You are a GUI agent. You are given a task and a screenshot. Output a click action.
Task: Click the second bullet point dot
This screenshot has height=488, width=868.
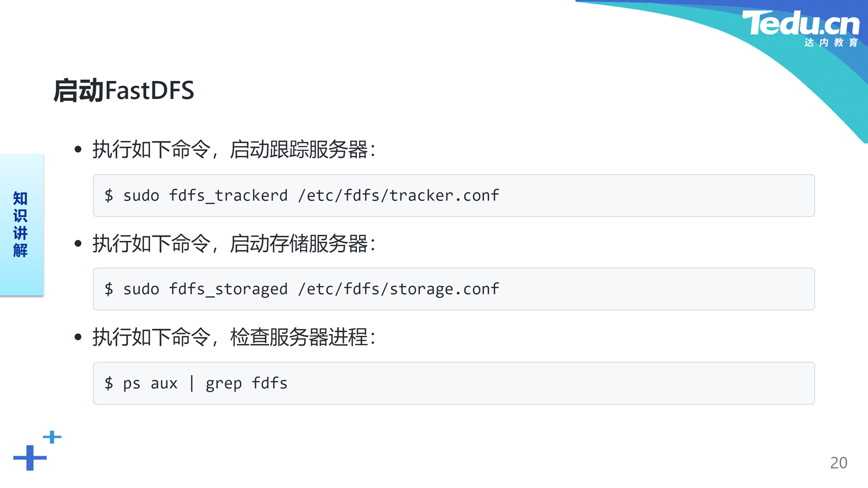(x=78, y=244)
